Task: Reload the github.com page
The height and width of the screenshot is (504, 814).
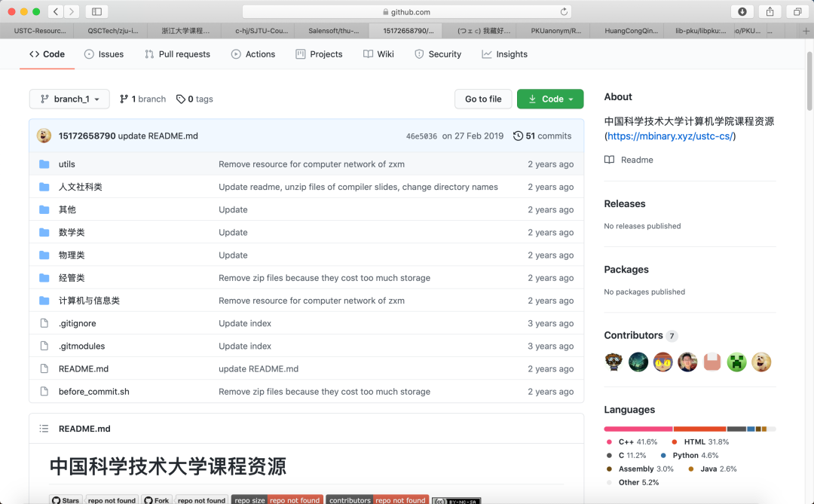Action: (x=564, y=11)
